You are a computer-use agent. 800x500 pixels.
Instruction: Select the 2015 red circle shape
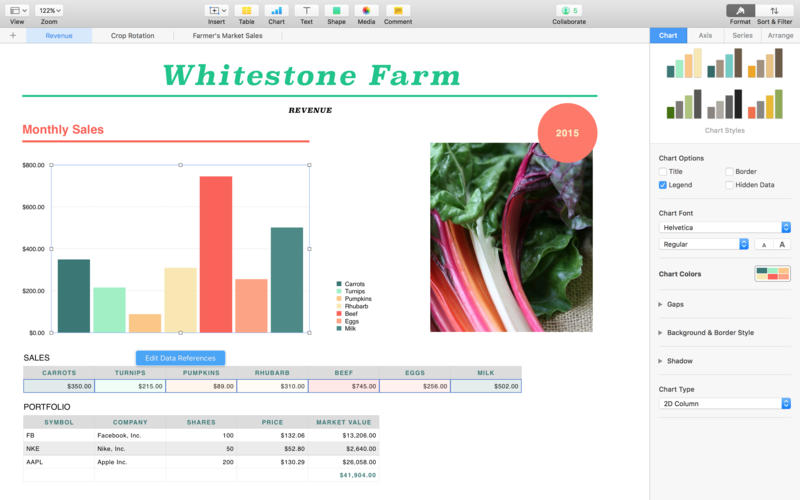[567, 133]
